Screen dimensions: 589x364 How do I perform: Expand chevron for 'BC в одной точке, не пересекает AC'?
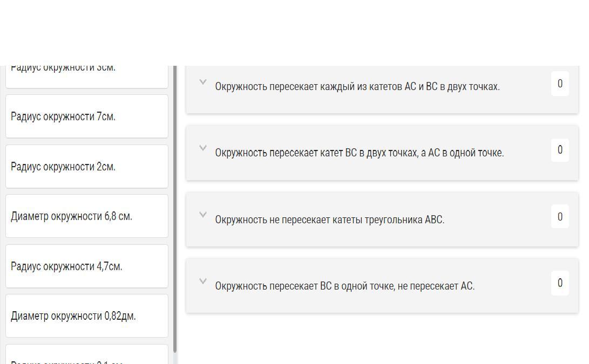(x=203, y=281)
